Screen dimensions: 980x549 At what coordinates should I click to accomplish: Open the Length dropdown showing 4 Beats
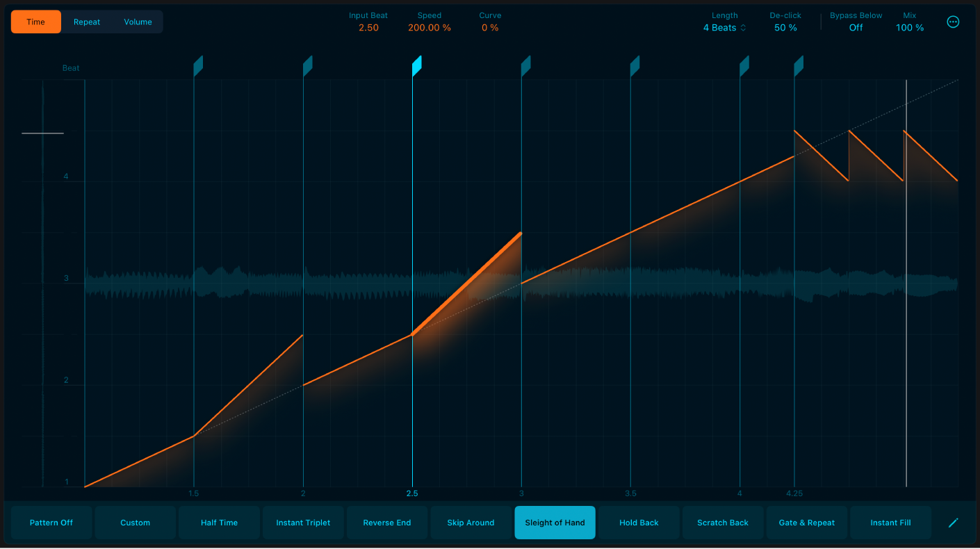724,28
